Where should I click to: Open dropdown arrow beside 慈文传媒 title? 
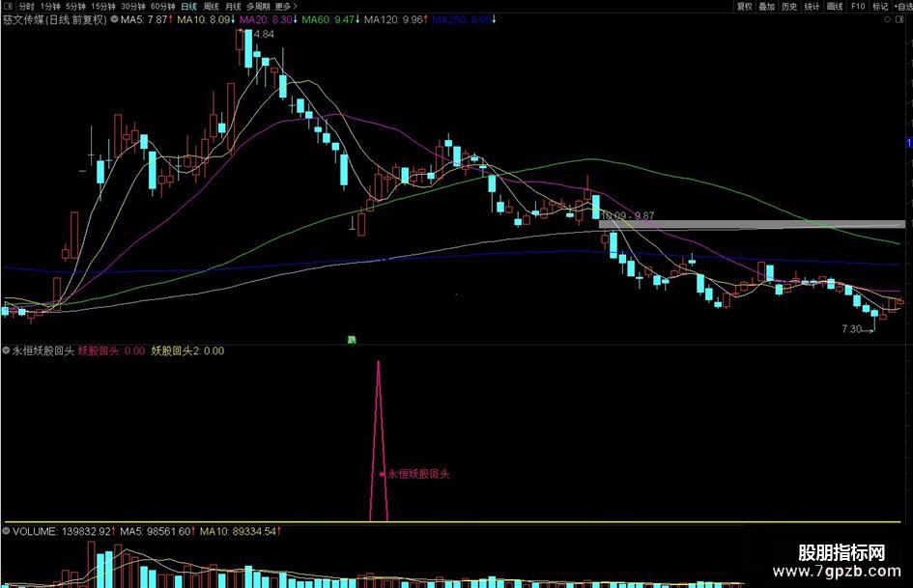pyautogui.click(x=115, y=19)
